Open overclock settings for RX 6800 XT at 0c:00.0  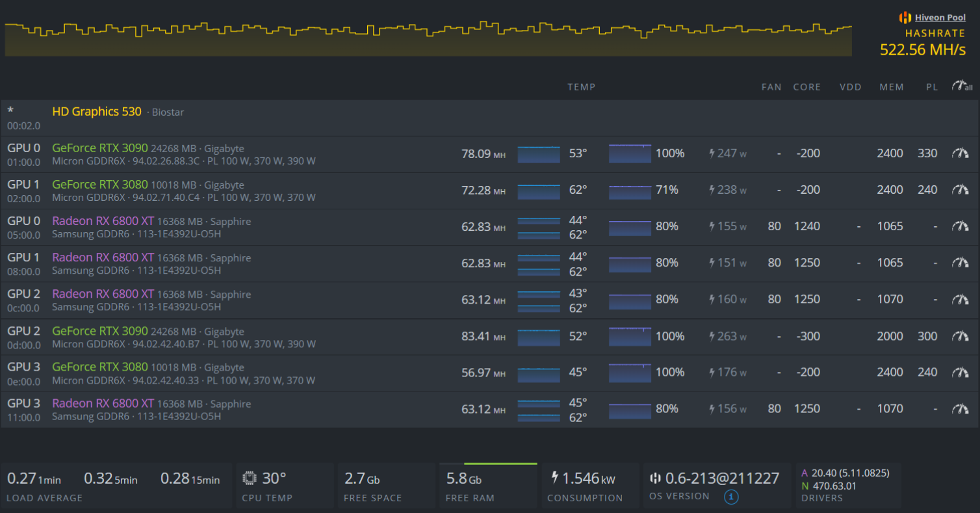[x=960, y=299]
